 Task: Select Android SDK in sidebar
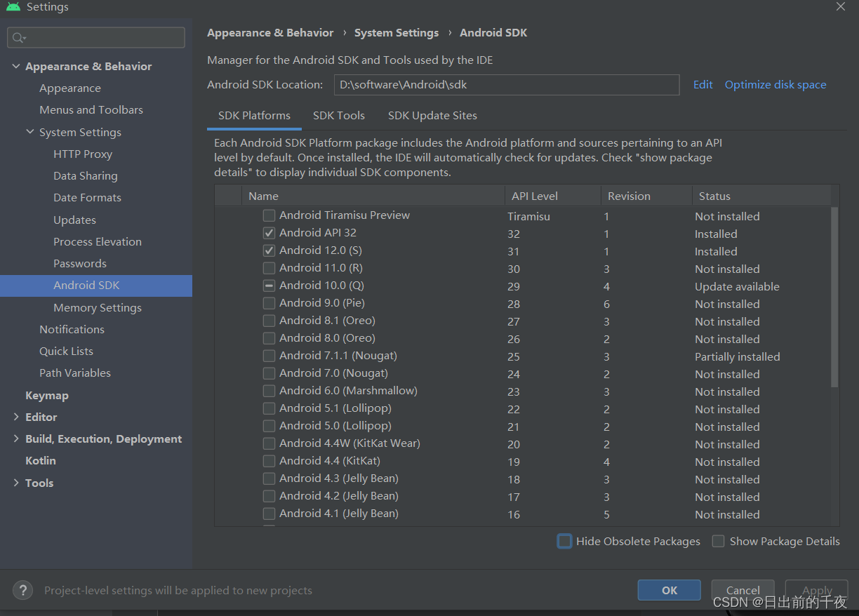pos(86,285)
